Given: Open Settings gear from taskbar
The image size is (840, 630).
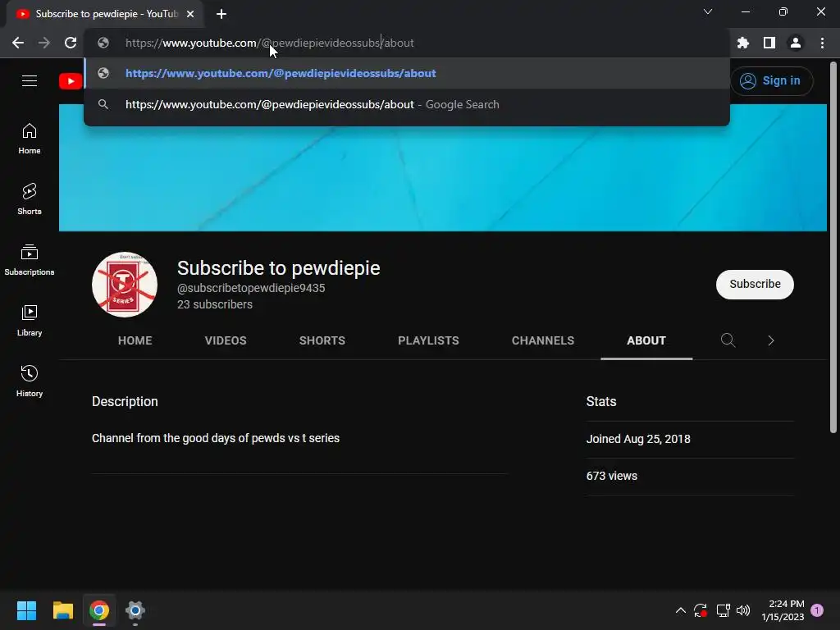Looking at the screenshot, I should (x=135, y=610).
